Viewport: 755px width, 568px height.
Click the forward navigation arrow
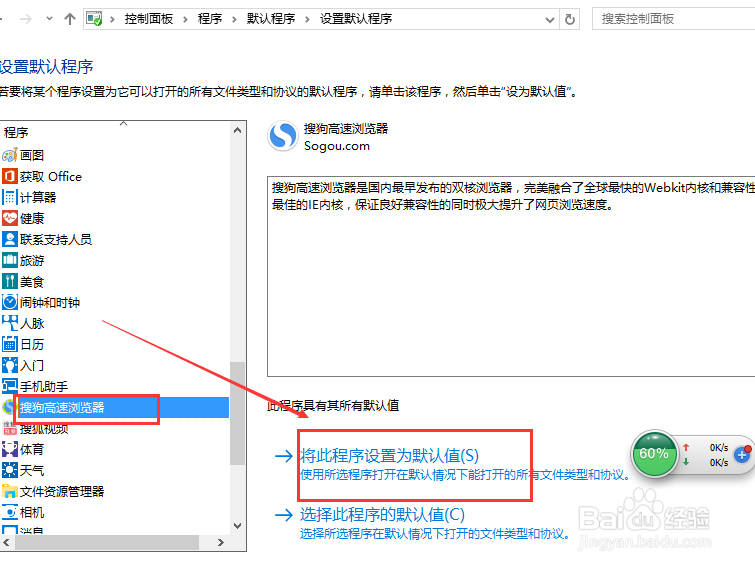click(x=26, y=19)
